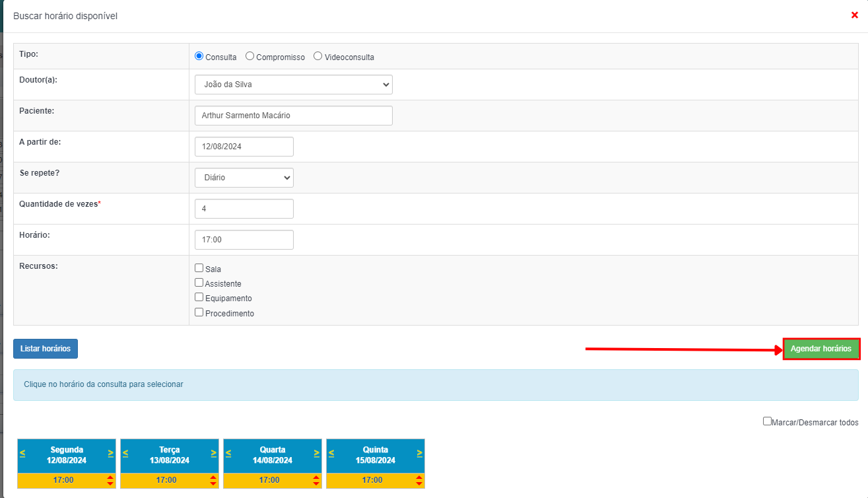Go to next day on Segunda 12/08/2024 card
This screenshot has height=498, width=868.
pyautogui.click(x=110, y=453)
